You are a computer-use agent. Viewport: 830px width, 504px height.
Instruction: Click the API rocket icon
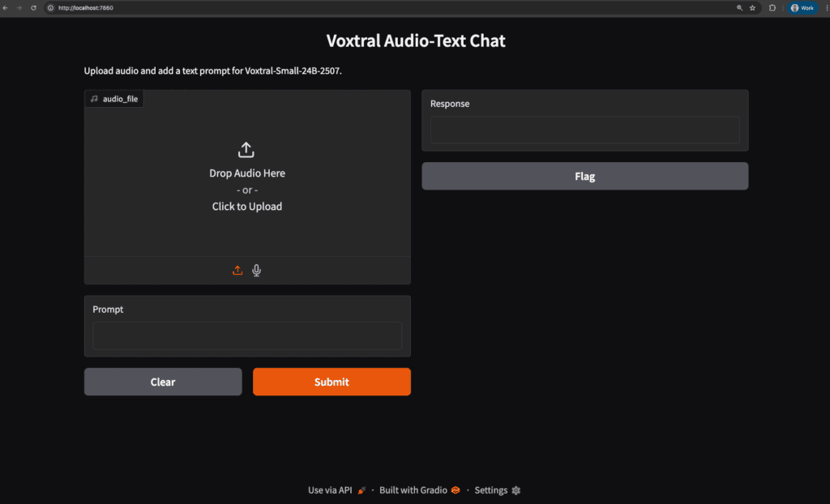pyautogui.click(x=362, y=491)
